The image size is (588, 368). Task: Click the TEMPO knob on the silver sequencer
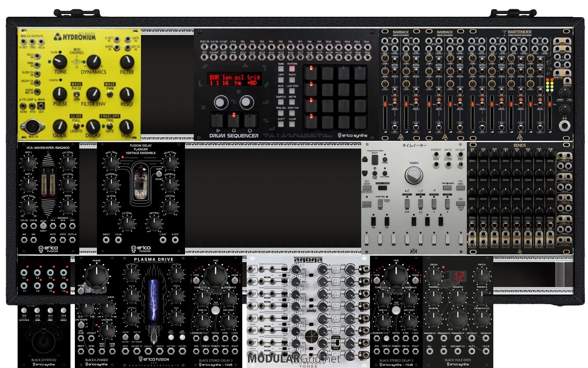click(413, 176)
